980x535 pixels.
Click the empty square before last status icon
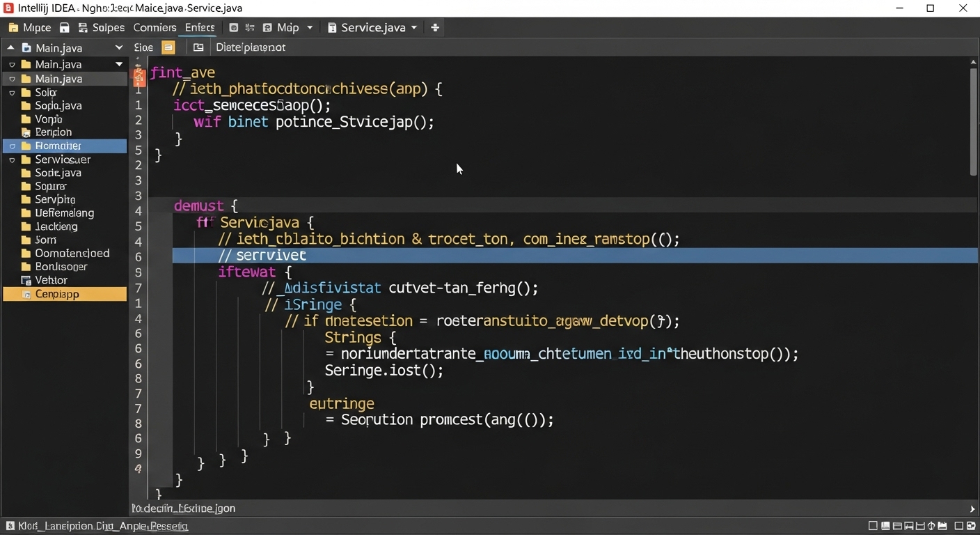point(958,526)
